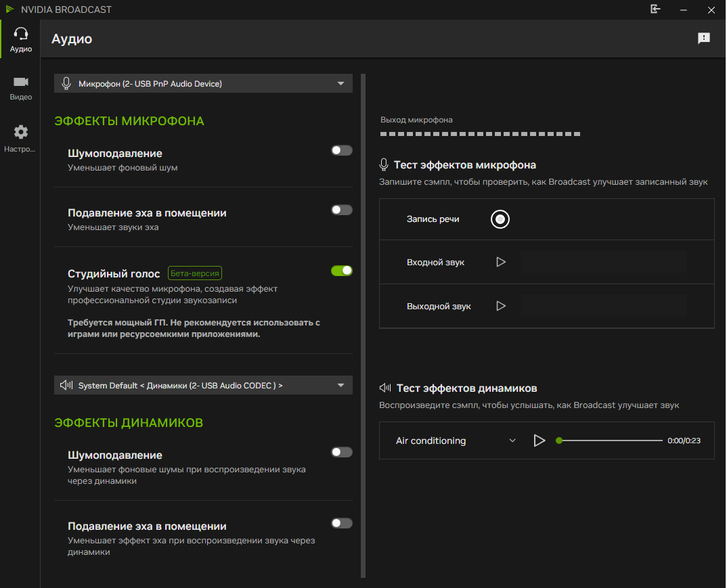Click the Выход микрофона level meter
The image size is (727, 588).
point(480,134)
